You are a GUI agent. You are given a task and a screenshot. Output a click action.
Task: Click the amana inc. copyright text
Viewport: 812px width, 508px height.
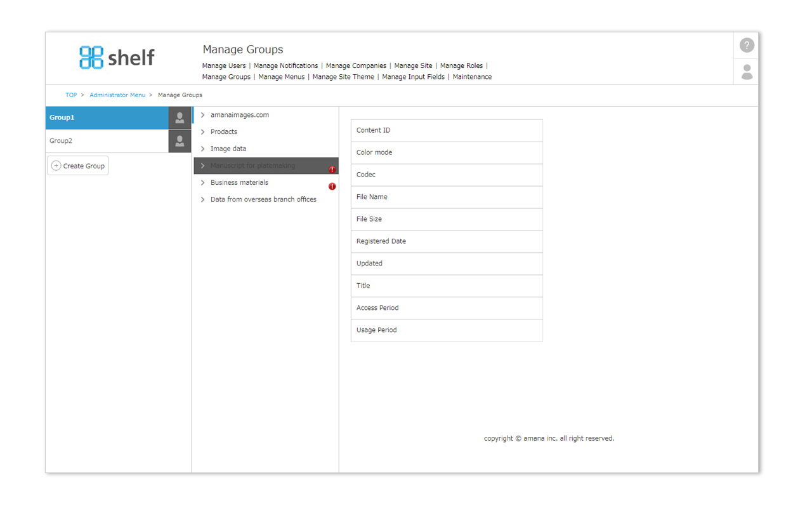tap(549, 438)
